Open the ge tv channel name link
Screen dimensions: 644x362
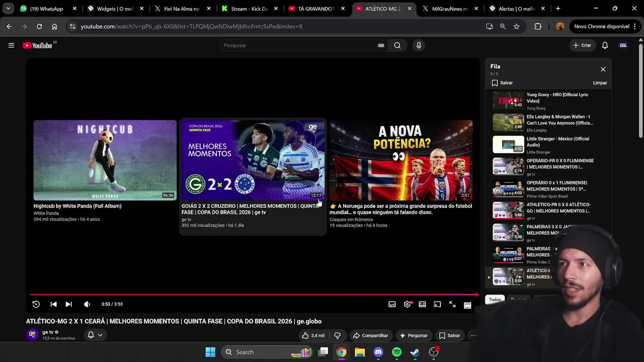48,332
